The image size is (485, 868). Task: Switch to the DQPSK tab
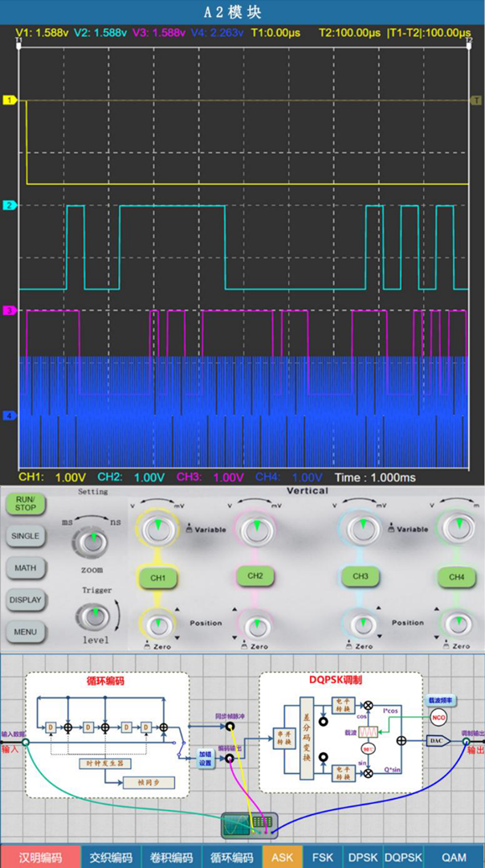(x=403, y=857)
